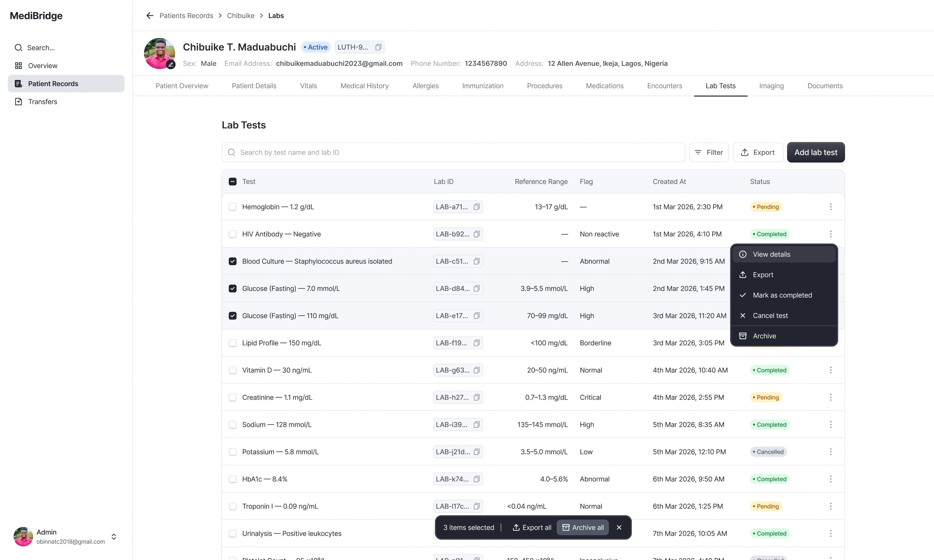934x560 pixels.
Task: Copy lab ID LAB-a71
Action: pos(476,207)
